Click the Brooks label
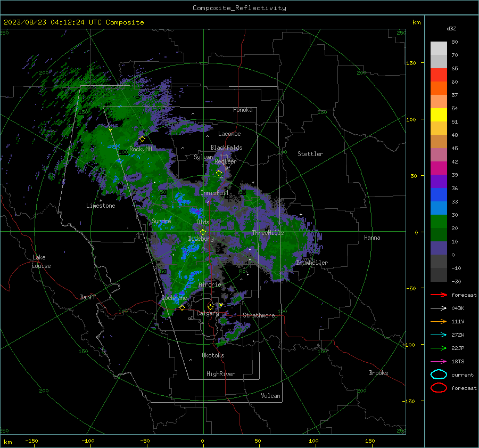The width and height of the screenshot is (479, 448). [378, 373]
